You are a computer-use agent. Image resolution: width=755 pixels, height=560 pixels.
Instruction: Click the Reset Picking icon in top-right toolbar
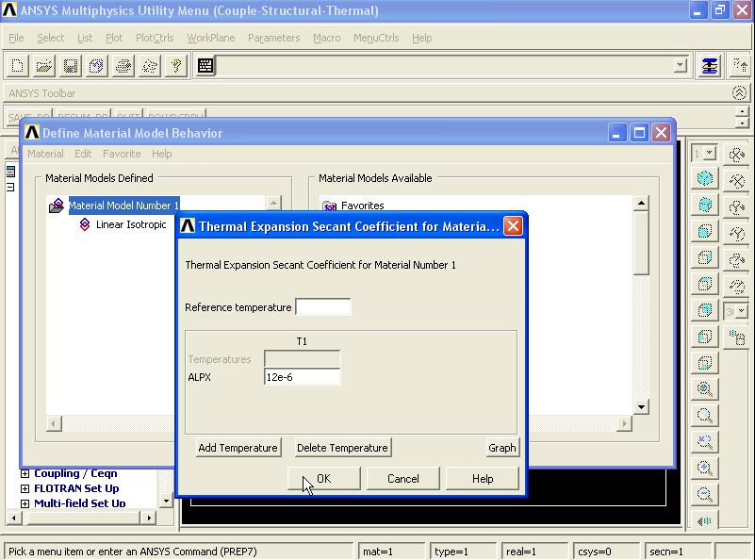pyautogui.click(x=739, y=65)
